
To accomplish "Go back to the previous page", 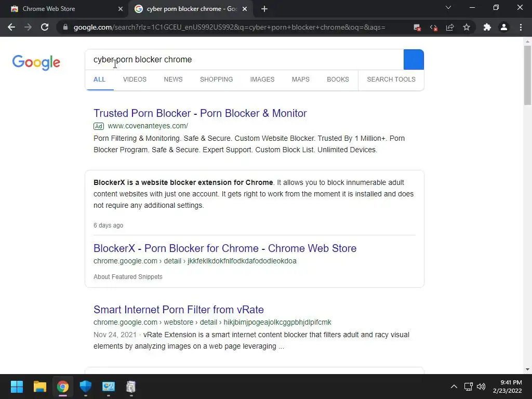I will click(x=11, y=27).
